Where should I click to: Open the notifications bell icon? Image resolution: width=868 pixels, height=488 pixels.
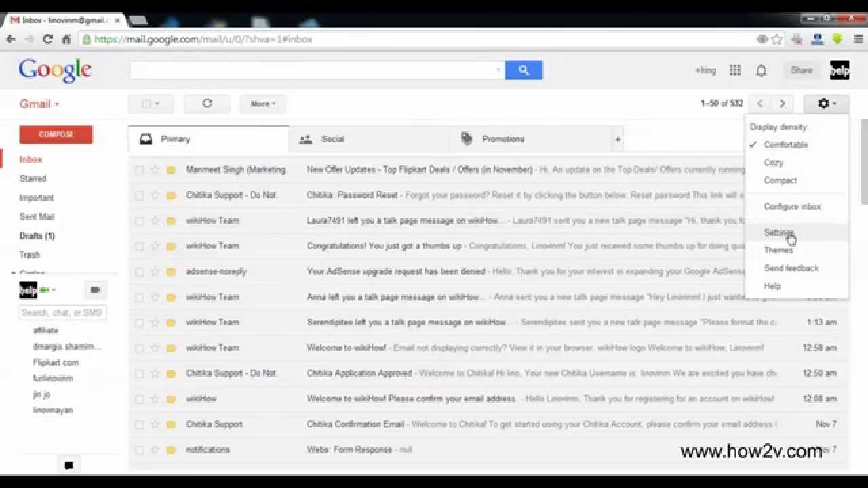click(762, 70)
